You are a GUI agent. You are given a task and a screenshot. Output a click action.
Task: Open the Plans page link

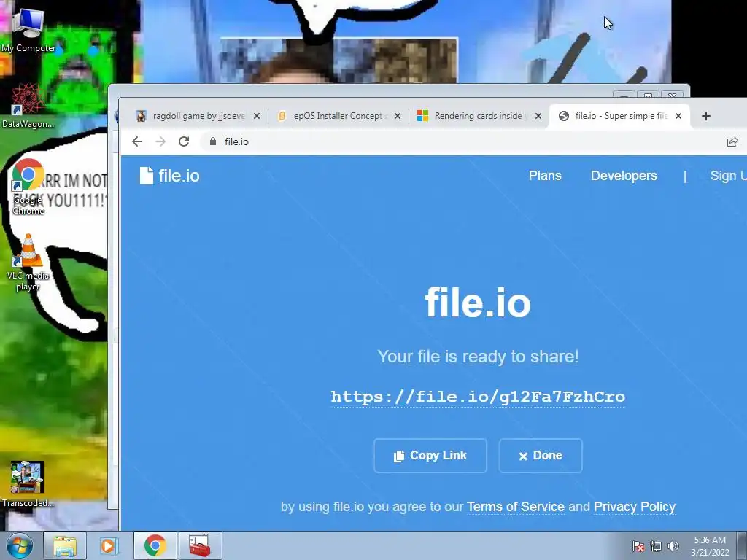[x=545, y=176]
